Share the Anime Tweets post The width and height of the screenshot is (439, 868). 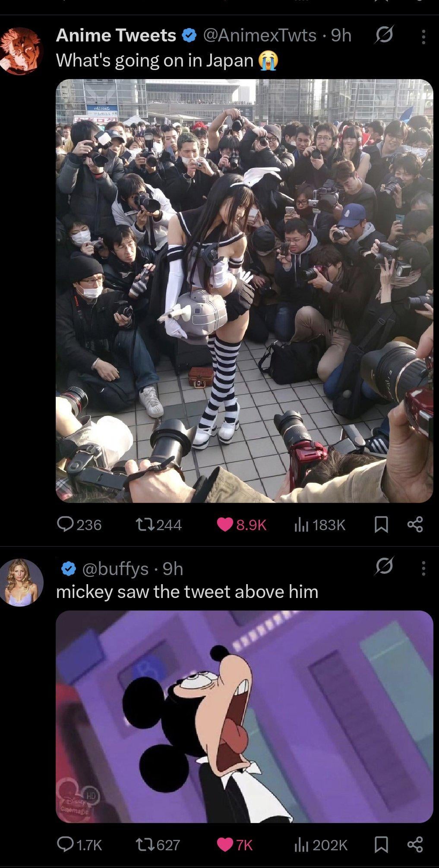point(415,525)
